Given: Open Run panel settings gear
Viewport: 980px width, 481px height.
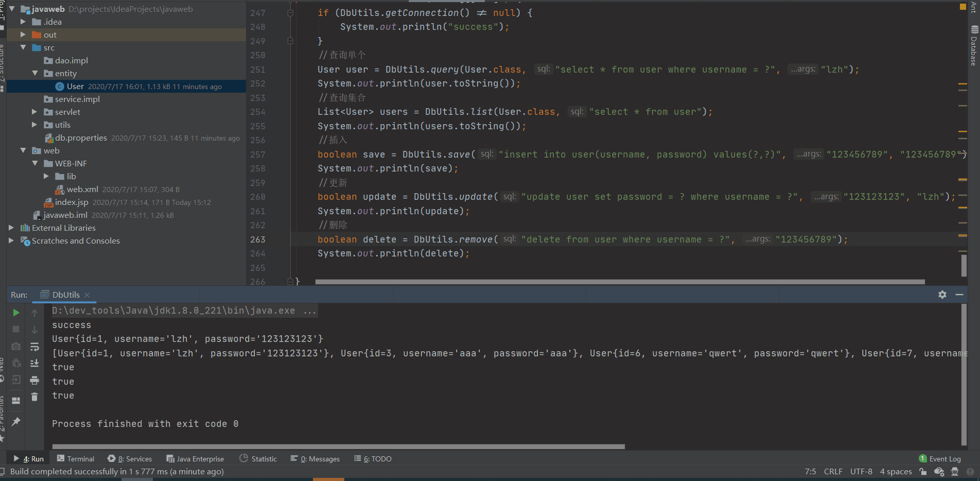Looking at the screenshot, I should [x=942, y=295].
